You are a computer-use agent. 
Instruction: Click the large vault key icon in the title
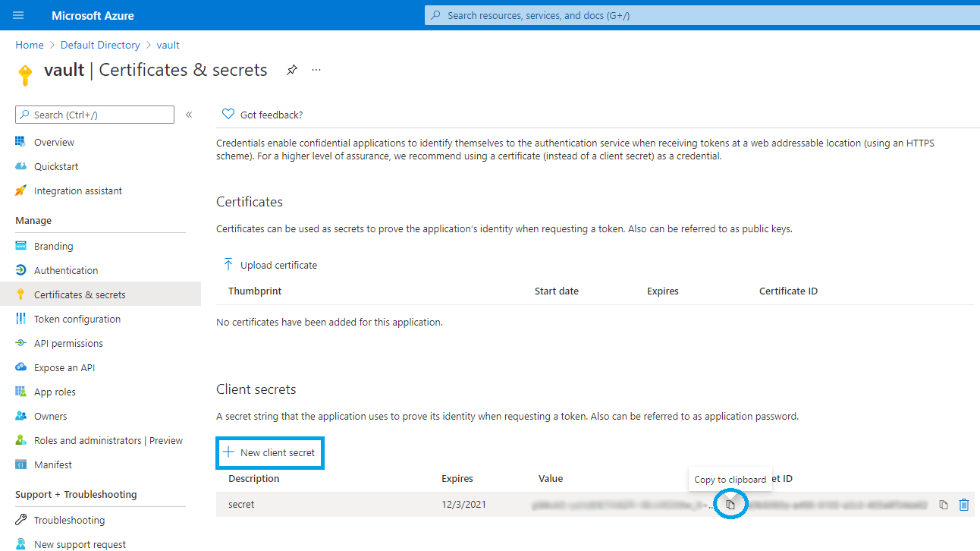click(x=26, y=74)
